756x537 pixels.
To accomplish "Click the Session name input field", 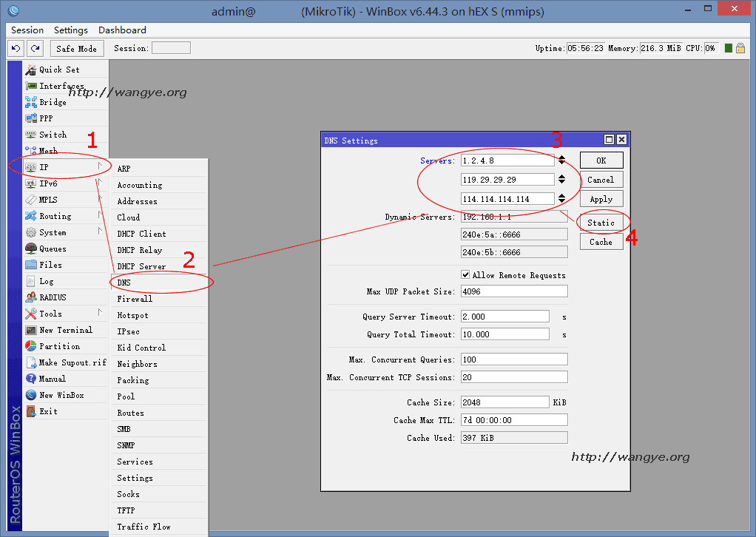I will [171, 48].
